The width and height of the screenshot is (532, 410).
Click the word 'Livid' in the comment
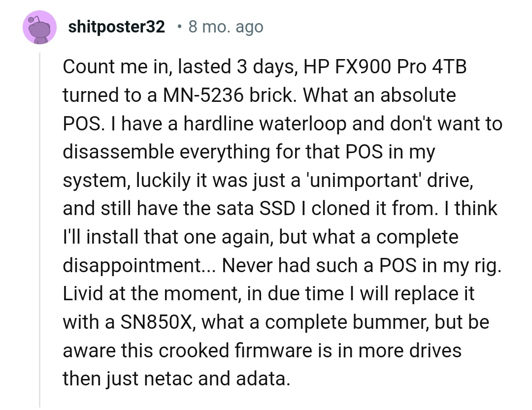tap(82, 294)
